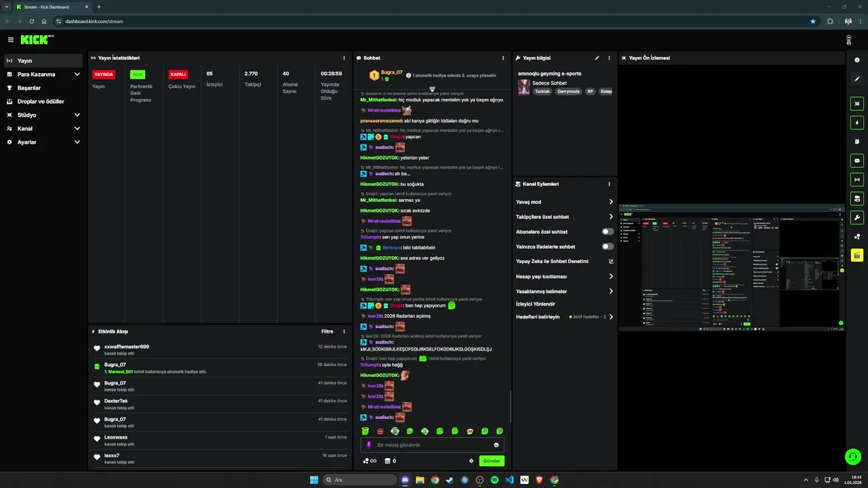Open the three-dot menu of Yayın İstatistikleri panel
This screenshot has width=868, height=488.
(x=344, y=58)
